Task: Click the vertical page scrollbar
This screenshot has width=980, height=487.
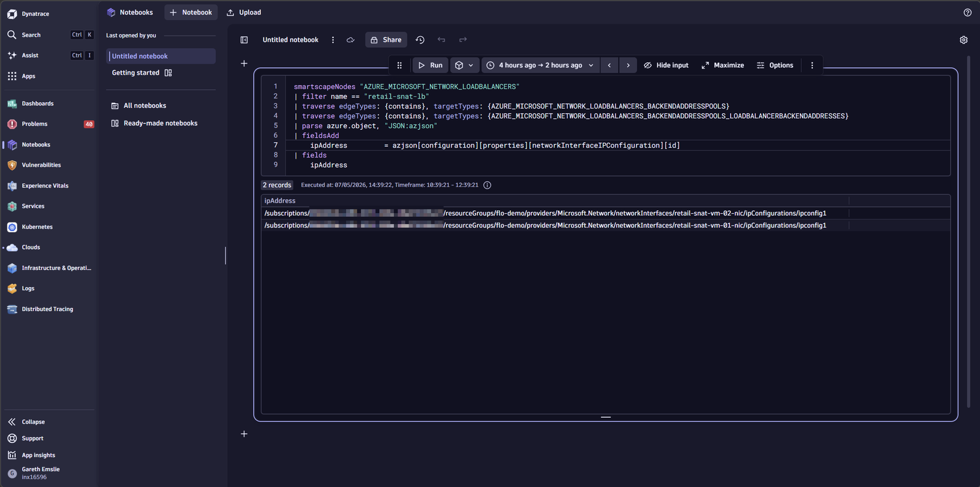Action: [x=968, y=232]
